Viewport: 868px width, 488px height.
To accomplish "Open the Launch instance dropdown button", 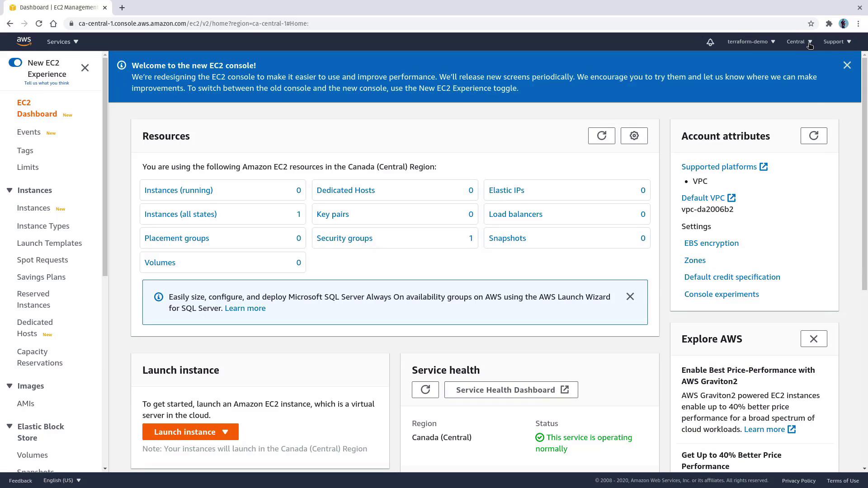I will [x=190, y=432].
